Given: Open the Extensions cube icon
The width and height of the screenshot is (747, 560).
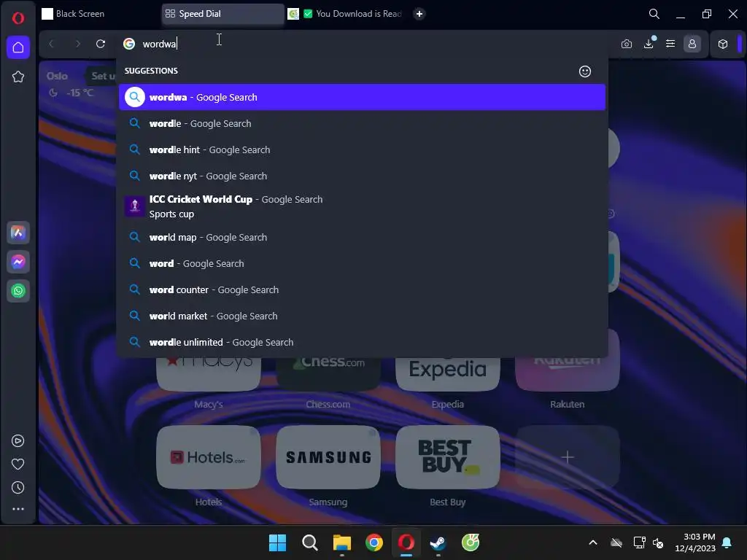Looking at the screenshot, I should coord(723,44).
